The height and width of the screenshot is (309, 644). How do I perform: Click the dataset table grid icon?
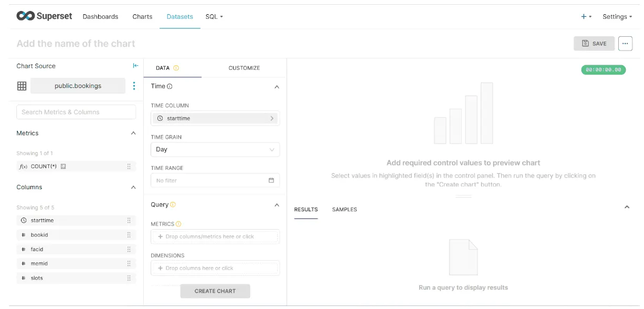point(22,86)
